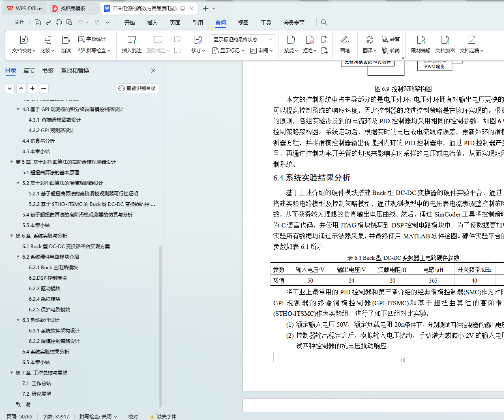The height and width of the screenshot is (420, 504).
Task: Open a new tab with plus button
Action: (x=206, y=9)
